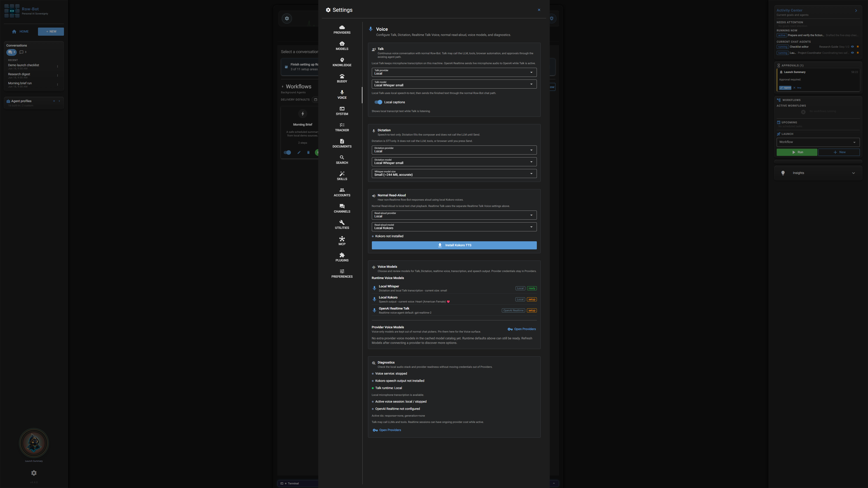Open options menu for Research digest

[x=58, y=75]
